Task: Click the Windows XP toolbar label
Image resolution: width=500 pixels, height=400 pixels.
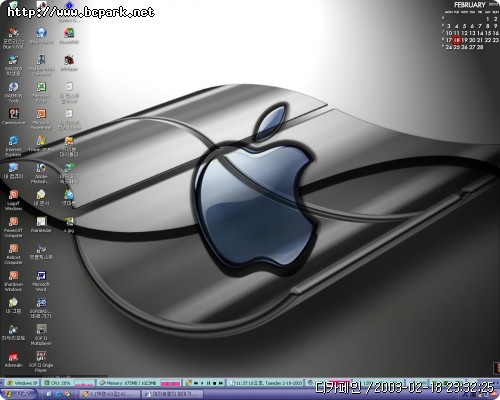Action: (x=23, y=383)
